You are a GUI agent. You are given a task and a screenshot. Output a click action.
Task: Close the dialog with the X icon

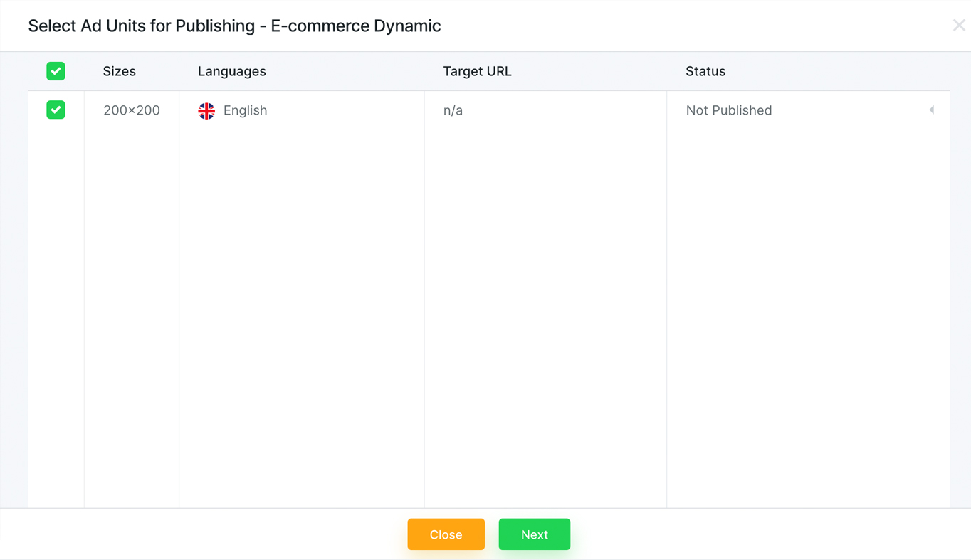coord(959,26)
